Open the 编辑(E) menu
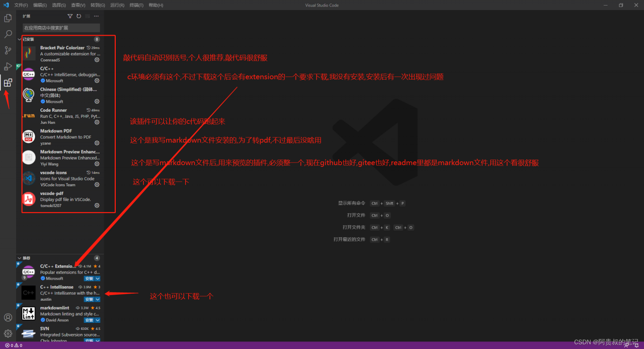Screen dimensions: 644x349 [40, 5]
